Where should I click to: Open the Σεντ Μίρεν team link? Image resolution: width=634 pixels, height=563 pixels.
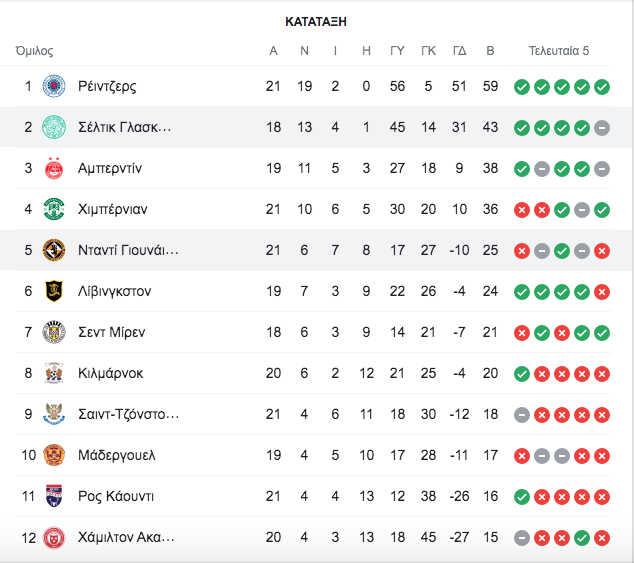(112, 332)
